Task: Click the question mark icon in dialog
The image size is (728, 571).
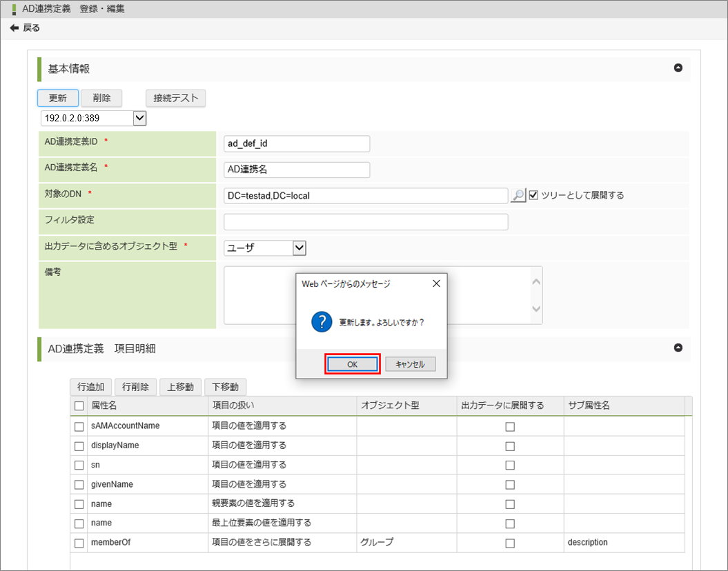Action: 322,322
